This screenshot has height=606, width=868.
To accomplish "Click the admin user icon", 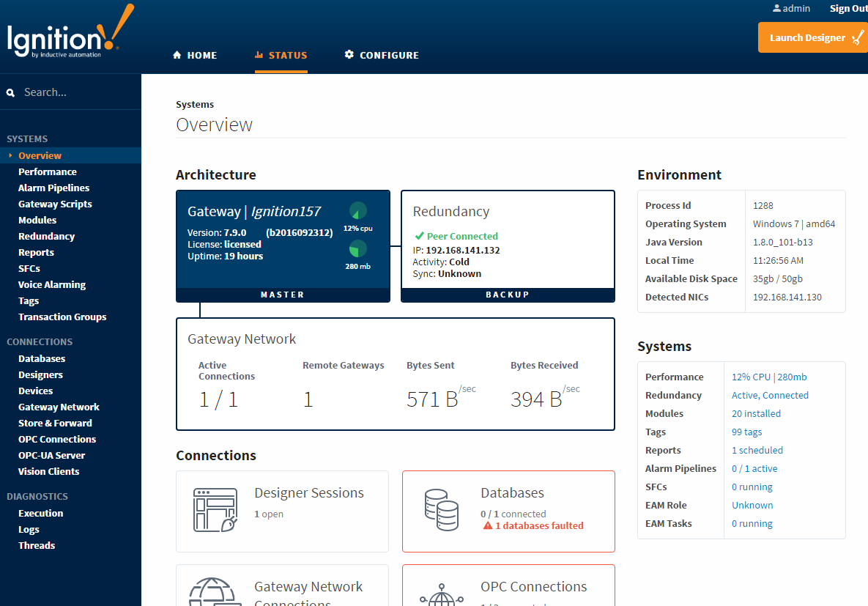I will [x=777, y=9].
